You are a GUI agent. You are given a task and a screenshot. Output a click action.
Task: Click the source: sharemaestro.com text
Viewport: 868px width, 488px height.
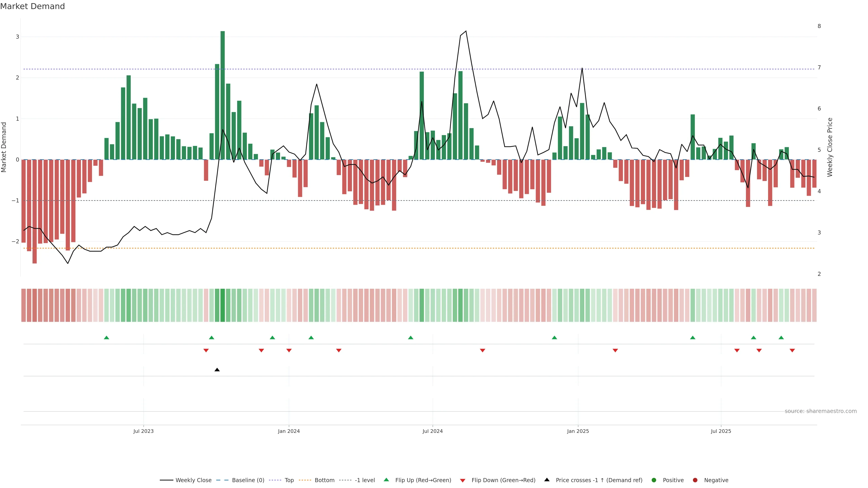(x=821, y=411)
